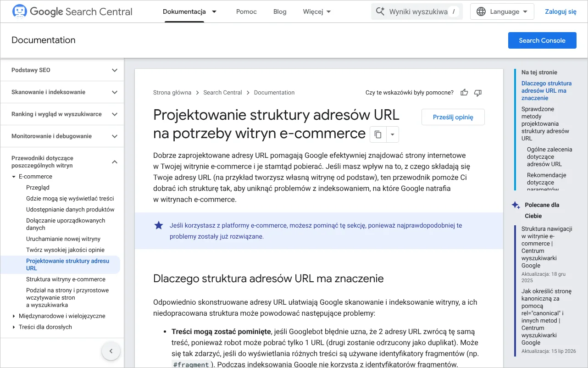Click the globe Language icon
Screen dimensions: 588x368
point(481,11)
